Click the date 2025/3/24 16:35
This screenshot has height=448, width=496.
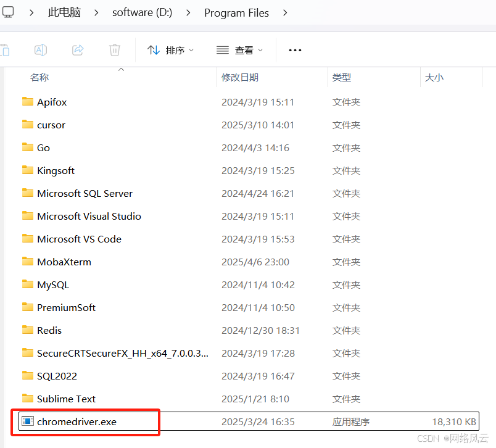[258, 421]
